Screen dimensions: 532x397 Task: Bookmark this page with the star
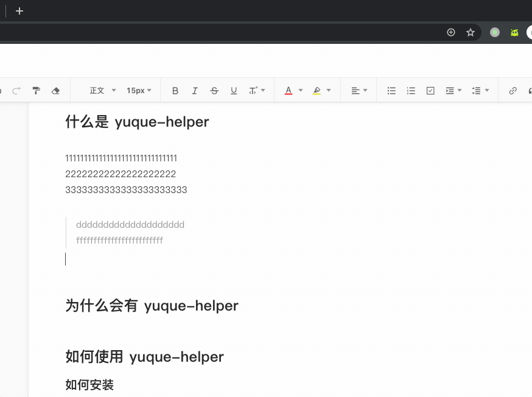[471, 32]
